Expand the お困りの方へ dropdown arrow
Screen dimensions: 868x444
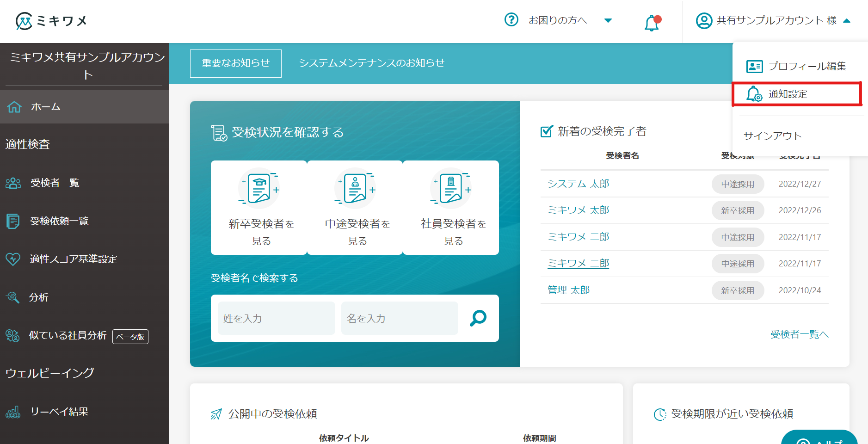click(608, 20)
